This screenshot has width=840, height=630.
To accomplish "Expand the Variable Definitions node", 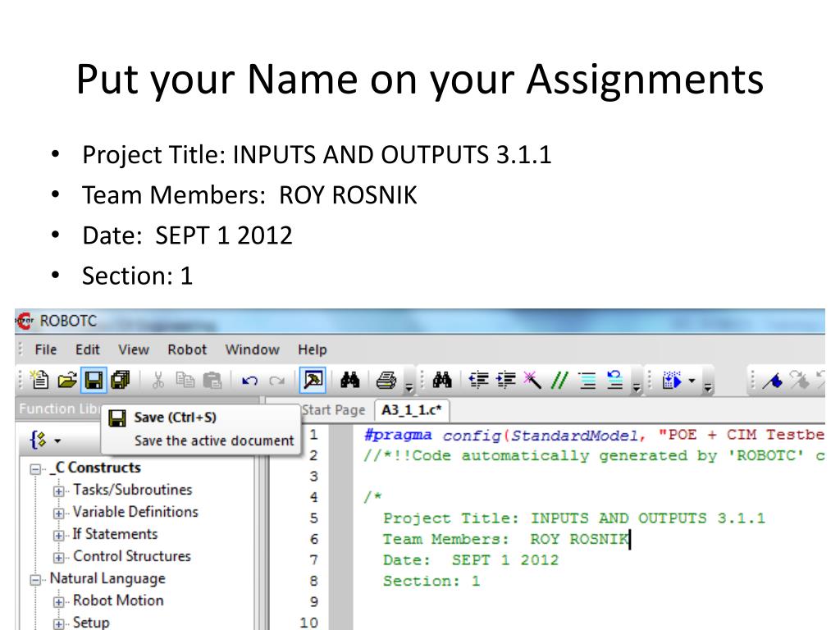I will pos(58,514).
